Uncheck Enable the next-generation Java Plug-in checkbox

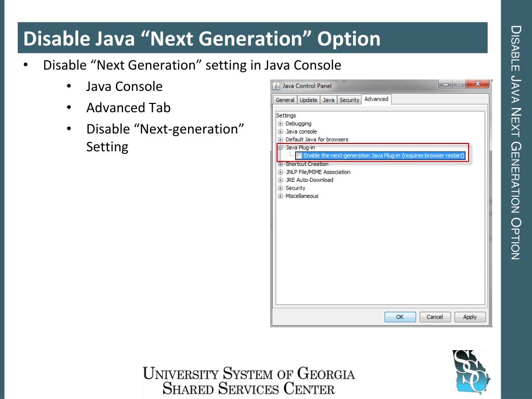[x=299, y=156]
